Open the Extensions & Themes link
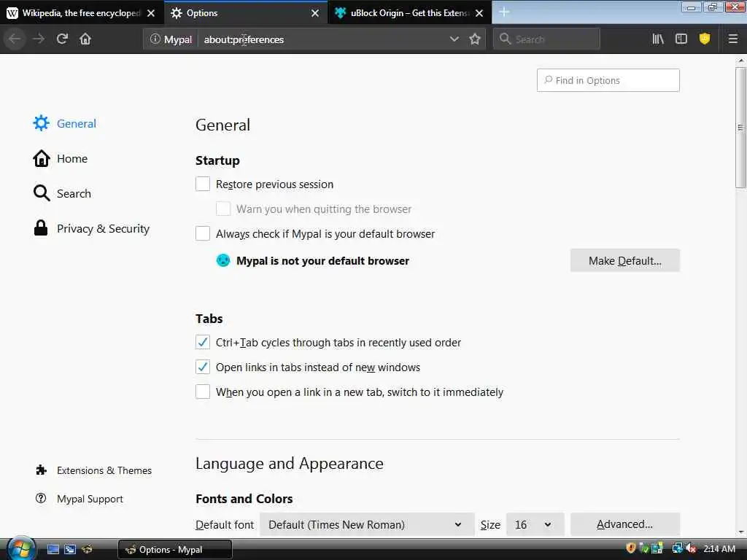 click(x=104, y=470)
